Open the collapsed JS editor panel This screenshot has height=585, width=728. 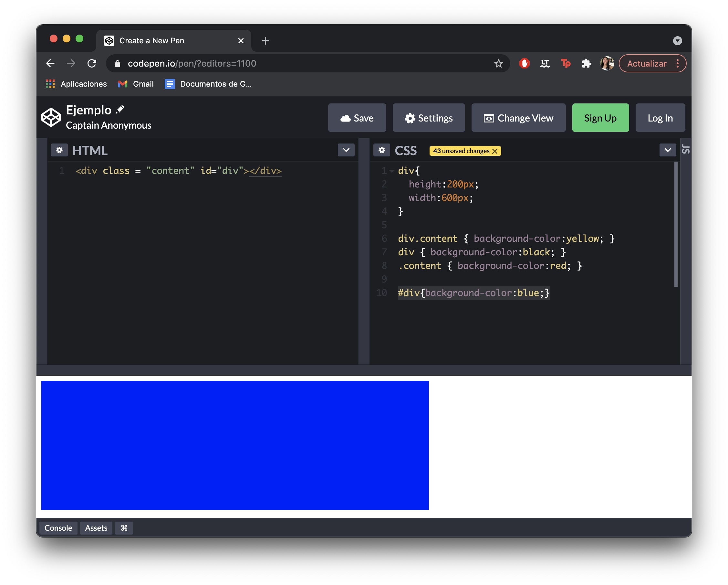pos(685,149)
